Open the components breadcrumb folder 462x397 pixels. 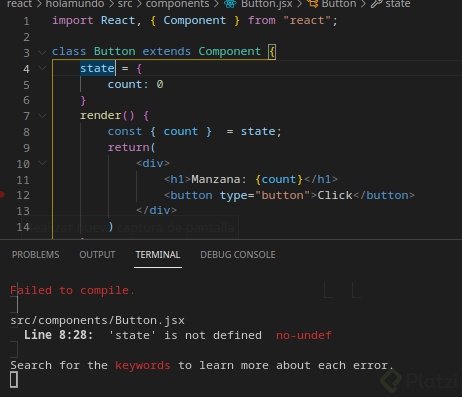[x=177, y=4]
